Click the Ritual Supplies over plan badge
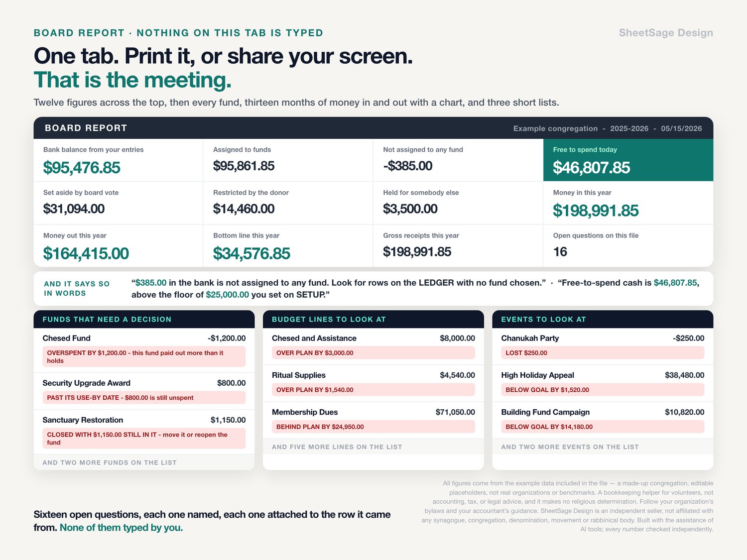Image resolution: width=747 pixels, height=560 pixels. point(373,390)
